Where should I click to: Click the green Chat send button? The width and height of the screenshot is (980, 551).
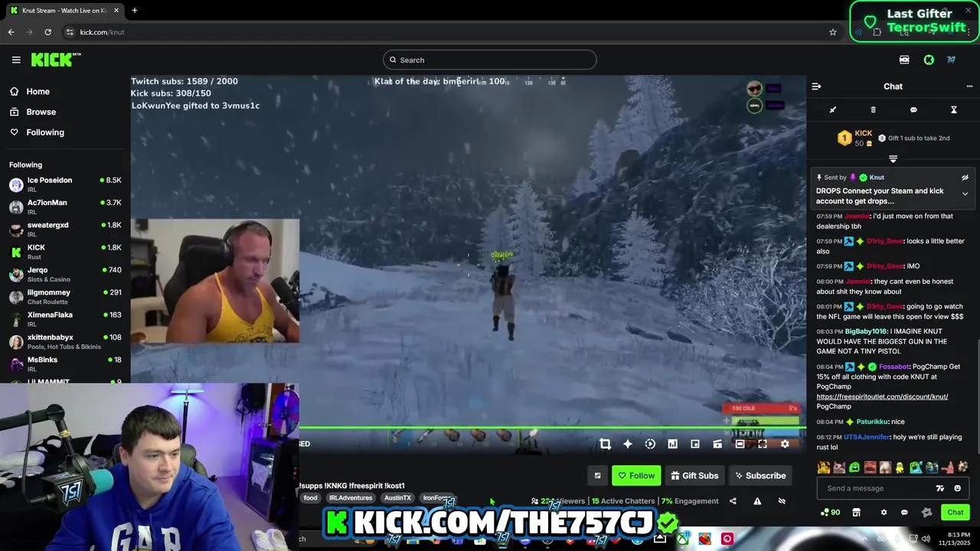(955, 513)
